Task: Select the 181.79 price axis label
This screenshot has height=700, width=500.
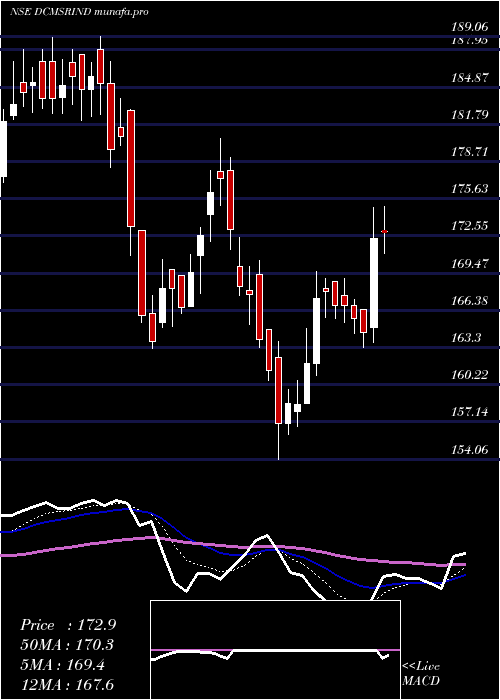Action: (x=470, y=115)
